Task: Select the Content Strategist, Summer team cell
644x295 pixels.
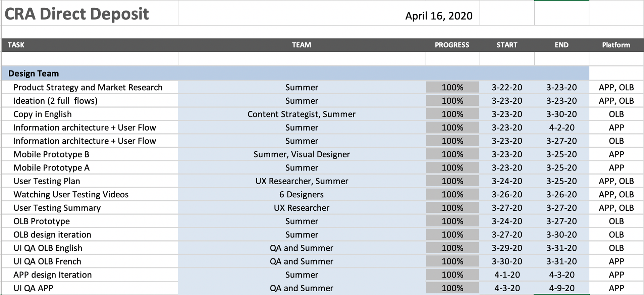Action: (x=301, y=114)
